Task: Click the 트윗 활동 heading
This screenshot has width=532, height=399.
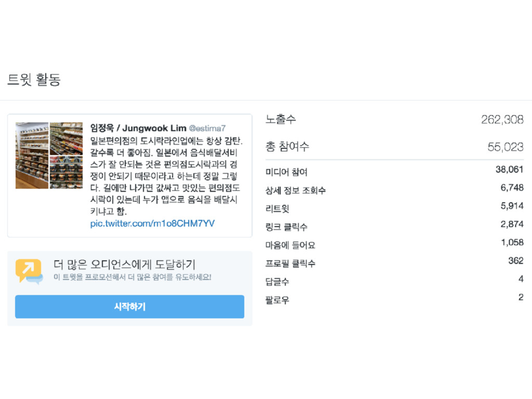Action: [34, 79]
